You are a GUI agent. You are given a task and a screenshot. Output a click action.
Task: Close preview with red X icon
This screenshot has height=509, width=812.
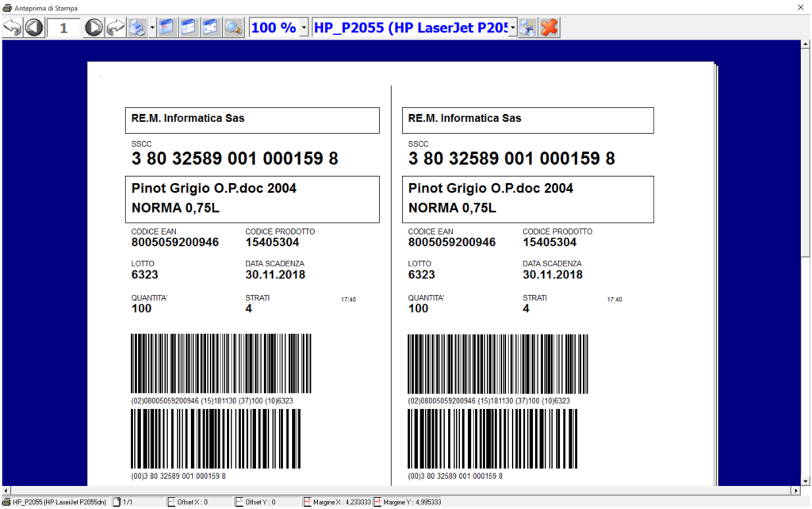coord(550,28)
